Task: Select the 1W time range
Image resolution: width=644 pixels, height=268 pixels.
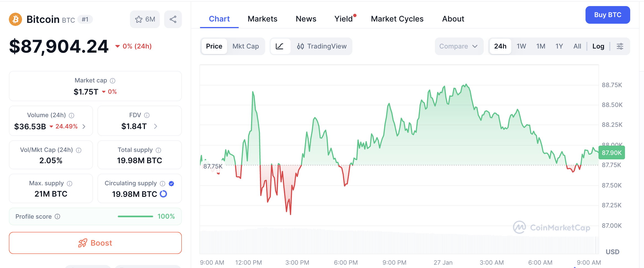Action: (521, 46)
